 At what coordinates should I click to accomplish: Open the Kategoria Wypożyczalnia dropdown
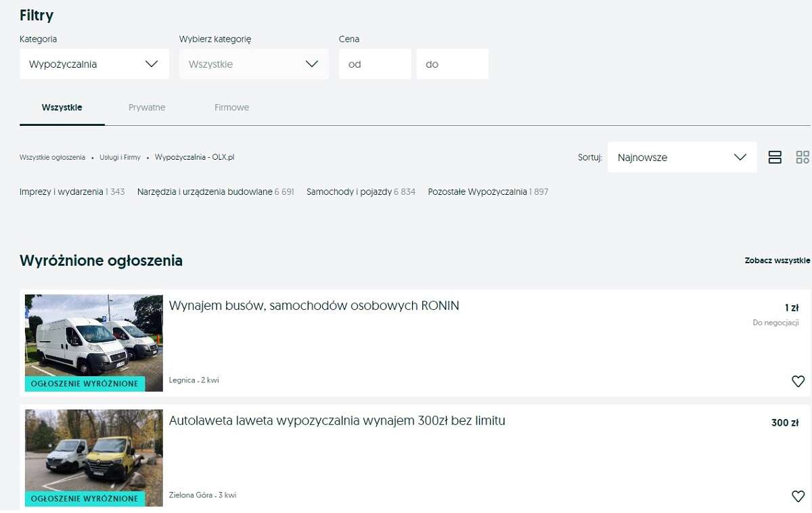[94, 64]
